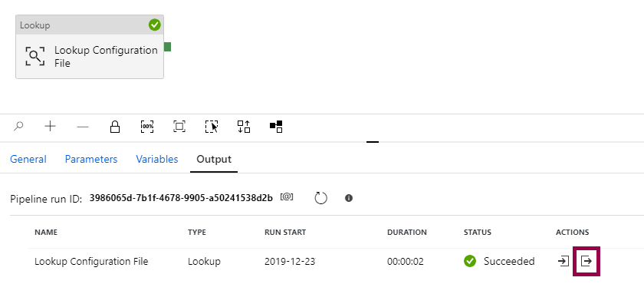The height and width of the screenshot is (284, 644).
Task: Open the Variables tab
Action: pos(157,159)
